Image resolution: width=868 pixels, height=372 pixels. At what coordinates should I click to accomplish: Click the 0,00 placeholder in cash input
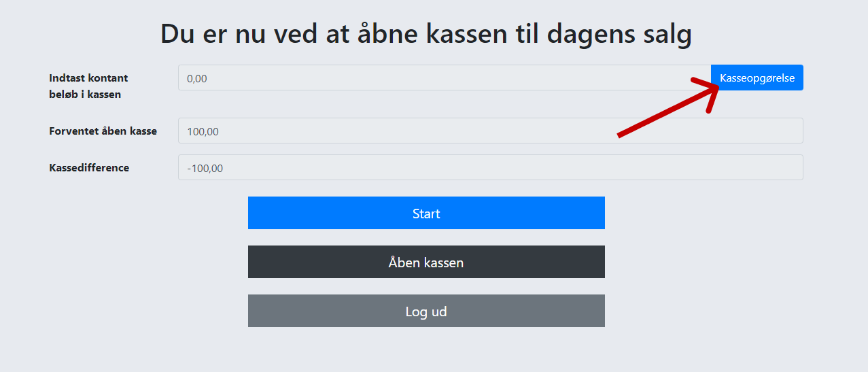(x=196, y=78)
